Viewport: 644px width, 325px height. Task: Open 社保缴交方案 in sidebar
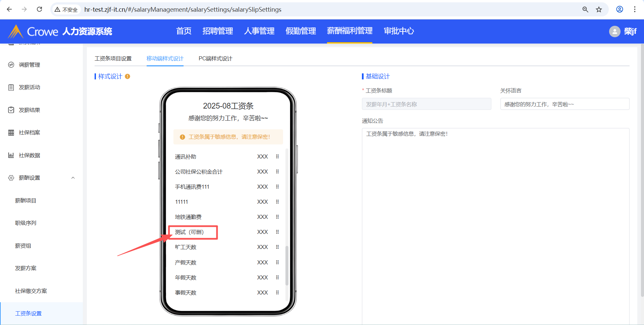(31, 291)
